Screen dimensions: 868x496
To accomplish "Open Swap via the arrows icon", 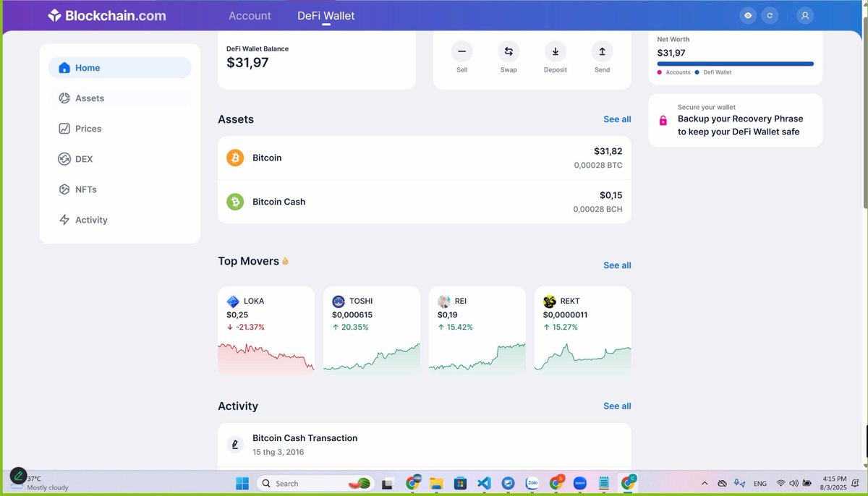I will click(x=509, y=51).
